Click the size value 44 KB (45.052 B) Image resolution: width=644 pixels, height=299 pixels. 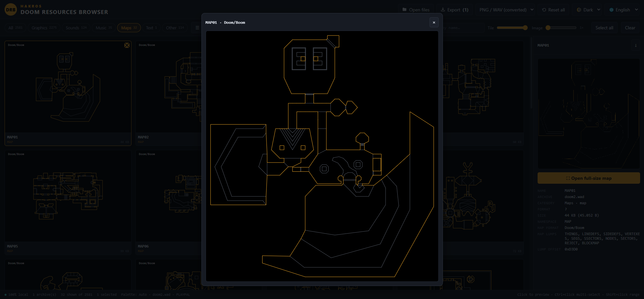coord(582,215)
